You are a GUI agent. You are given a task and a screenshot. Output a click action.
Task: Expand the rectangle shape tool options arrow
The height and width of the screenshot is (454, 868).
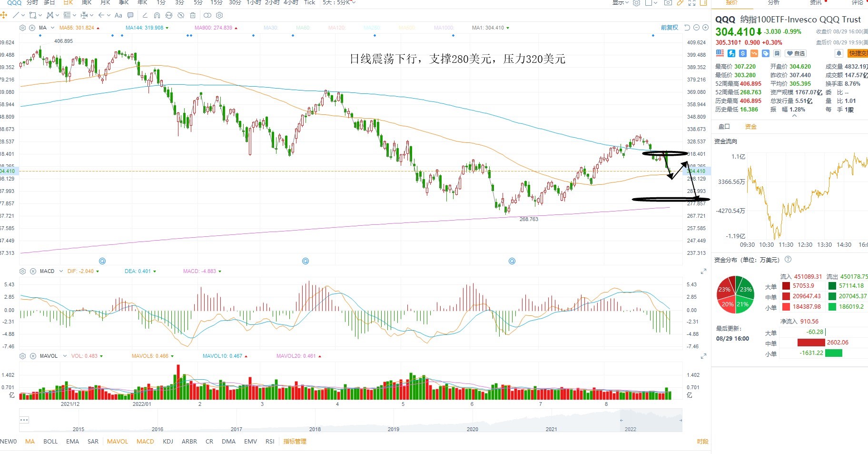[x=40, y=15]
